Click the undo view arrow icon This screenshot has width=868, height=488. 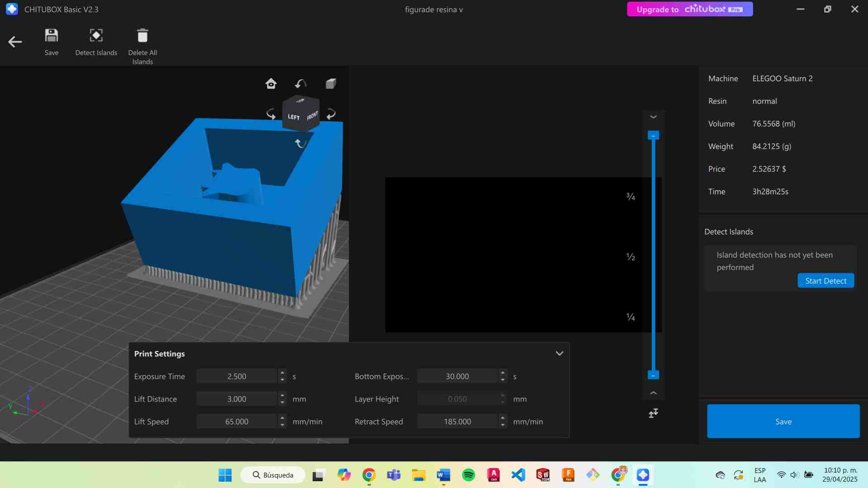click(x=300, y=84)
